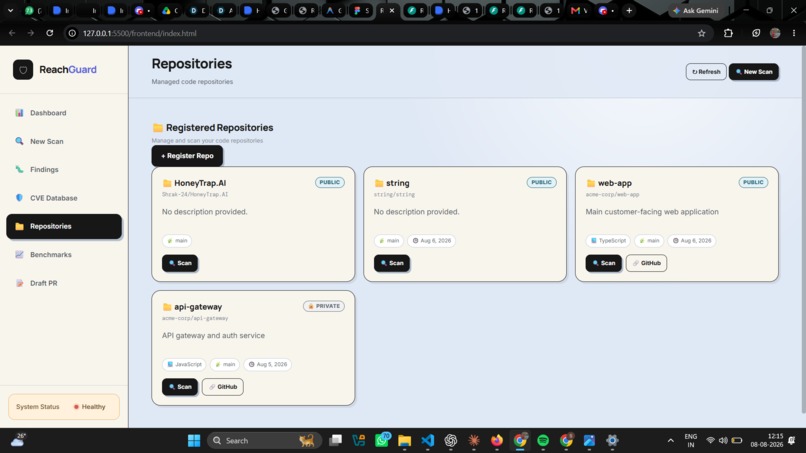Screen dimensions: 806x453
Task: Click the Aug 5, 2026 date chip
Action: click(x=268, y=364)
